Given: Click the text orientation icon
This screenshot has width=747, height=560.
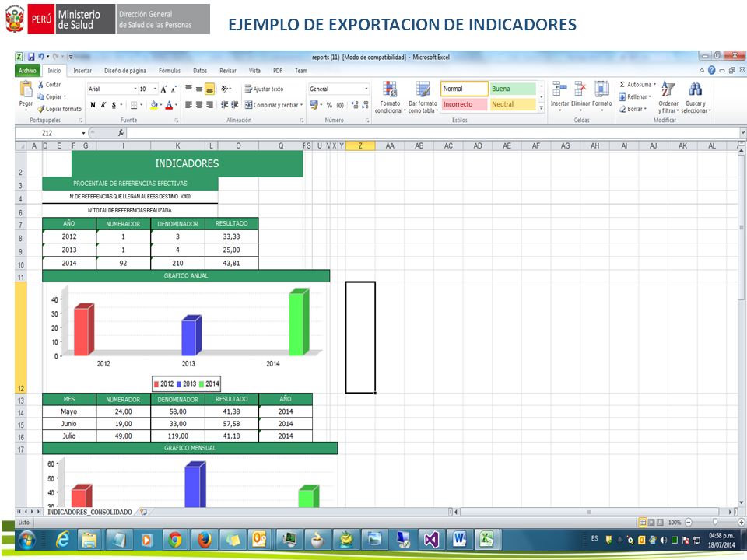Looking at the screenshot, I should (x=224, y=89).
